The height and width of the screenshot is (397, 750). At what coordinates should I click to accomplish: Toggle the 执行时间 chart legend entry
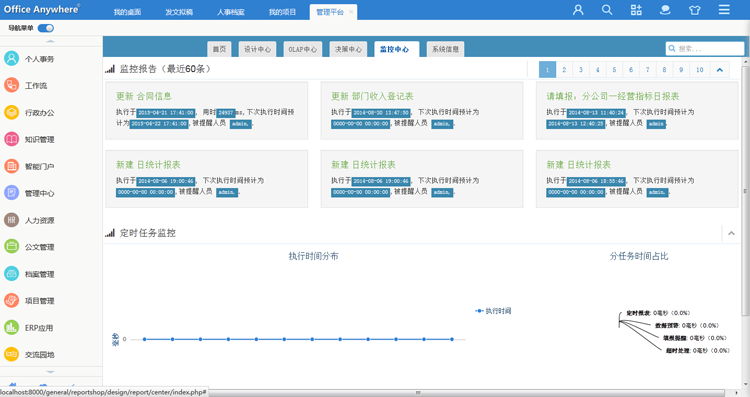[493, 311]
